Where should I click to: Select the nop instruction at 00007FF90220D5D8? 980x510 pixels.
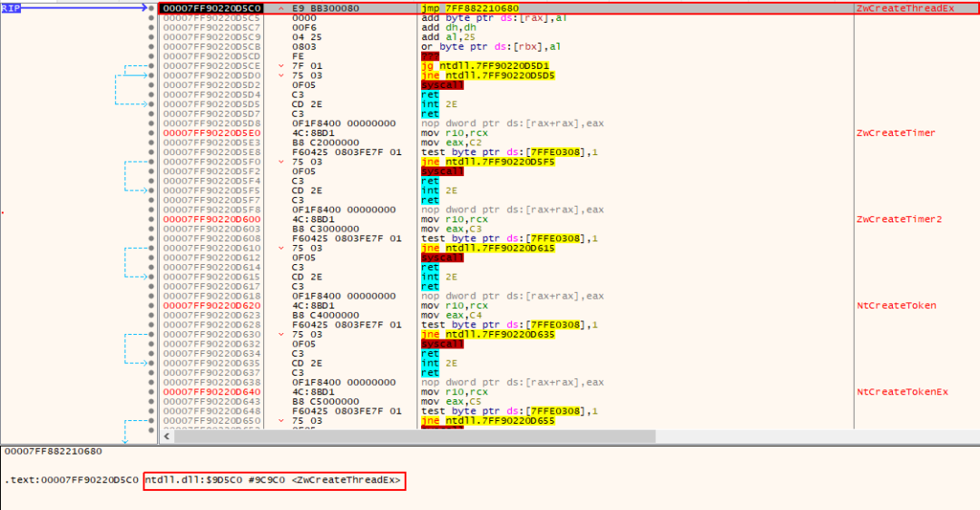coord(513,123)
